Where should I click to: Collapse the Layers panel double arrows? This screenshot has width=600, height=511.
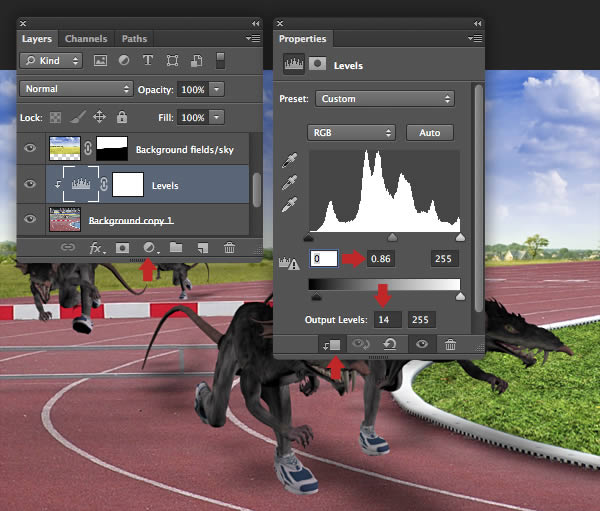click(255, 23)
